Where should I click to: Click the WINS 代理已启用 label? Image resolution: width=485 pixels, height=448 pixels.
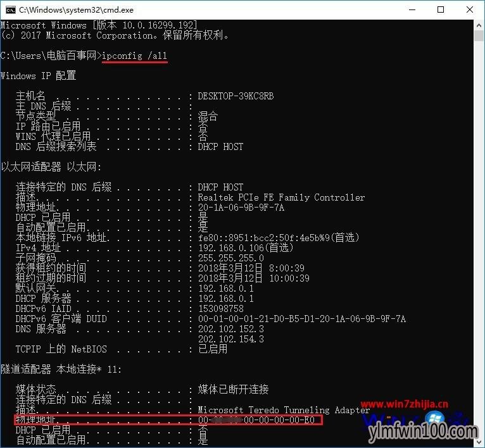53,136
